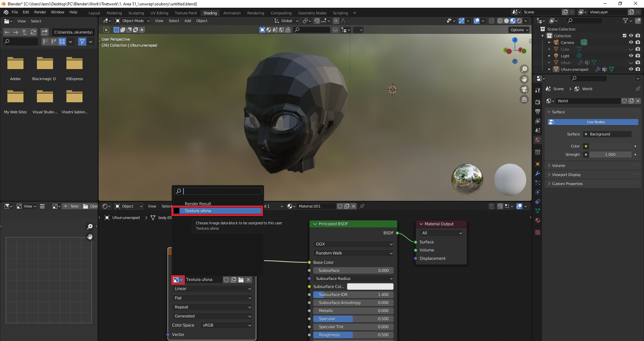The width and height of the screenshot is (644, 341).
Task: Open image folder icon on texture node
Action: (x=241, y=280)
